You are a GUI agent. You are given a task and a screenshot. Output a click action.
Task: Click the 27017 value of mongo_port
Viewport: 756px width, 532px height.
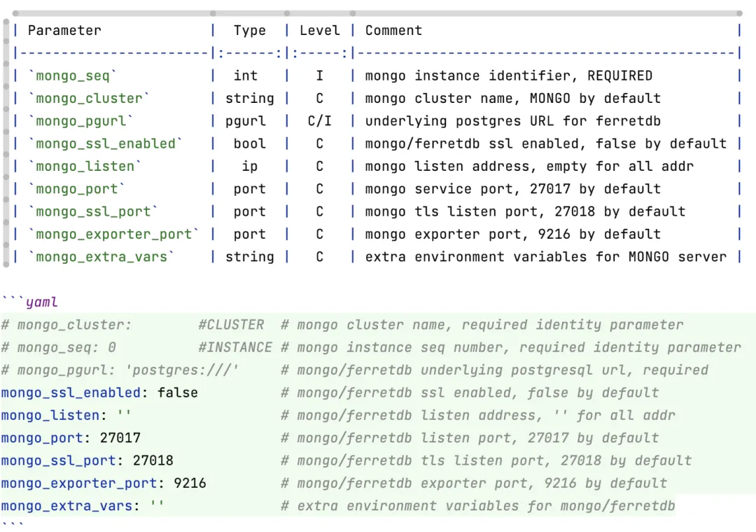tap(121, 437)
